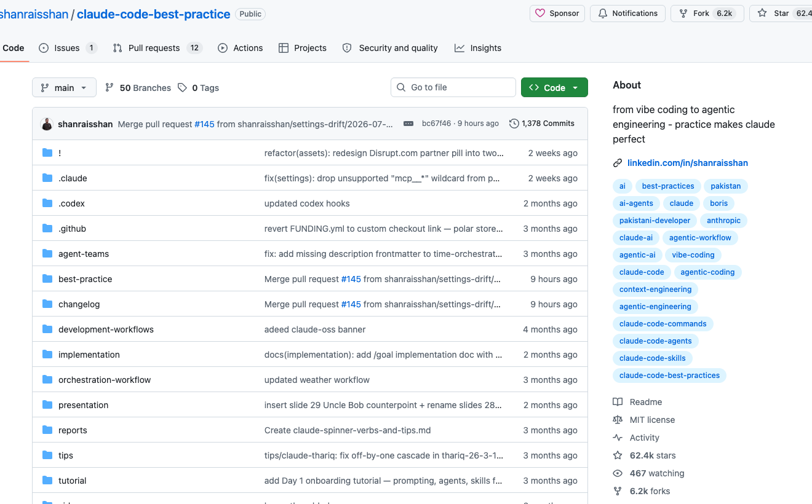Open the folder icon next to changelog

point(47,304)
